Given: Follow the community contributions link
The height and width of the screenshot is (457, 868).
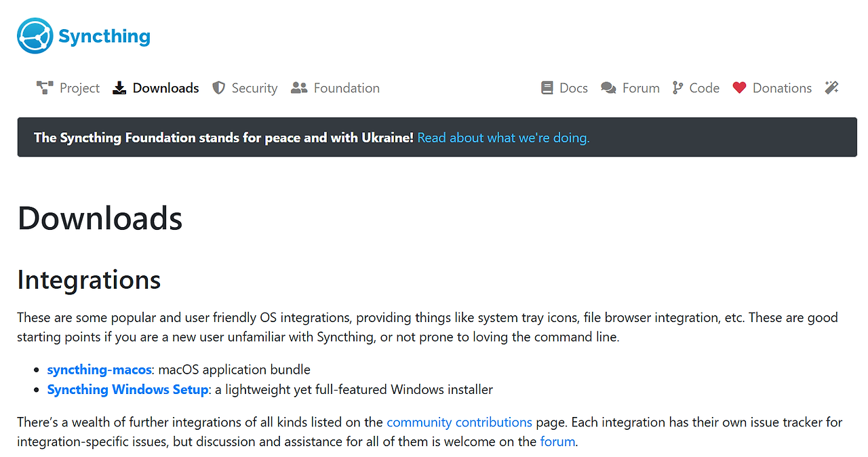Looking at the screenshot, I should pos(459,422).
